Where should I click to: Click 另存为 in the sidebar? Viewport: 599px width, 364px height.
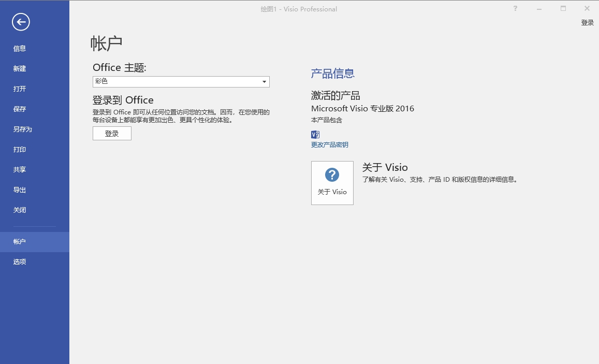pos(23,129)
